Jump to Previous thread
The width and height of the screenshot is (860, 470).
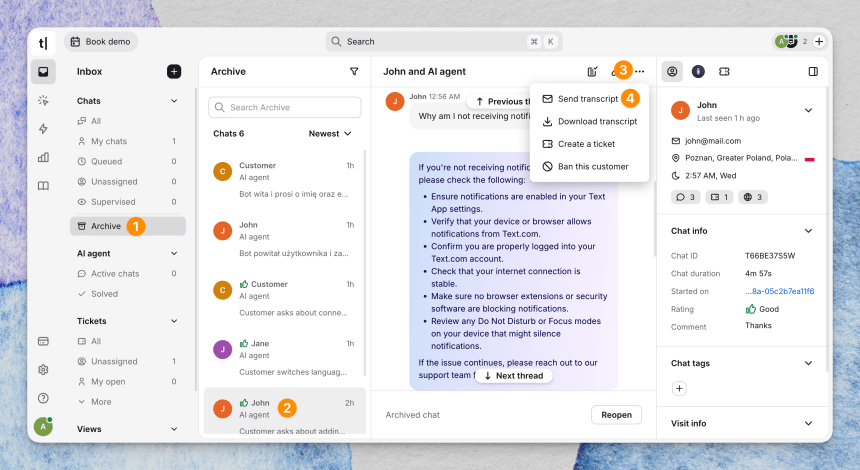point(500,101)
